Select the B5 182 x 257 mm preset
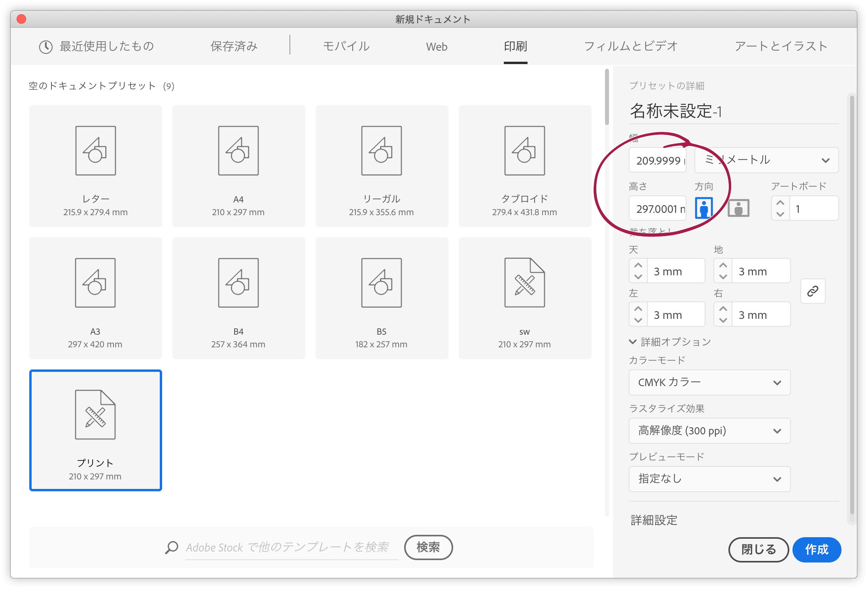 coord(382,298)
